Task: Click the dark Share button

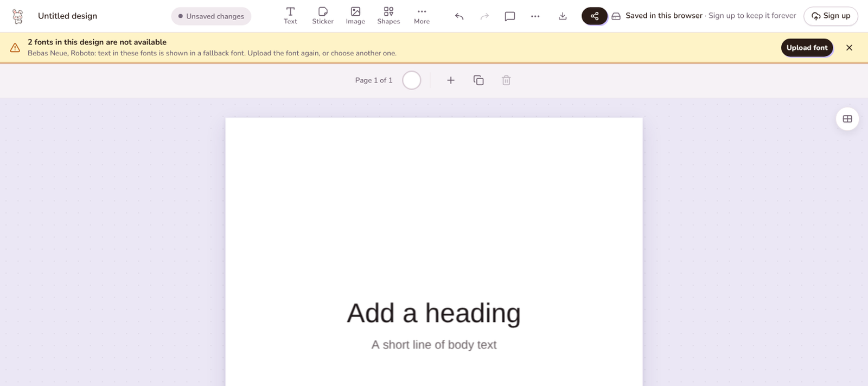Action: [595, 16]
